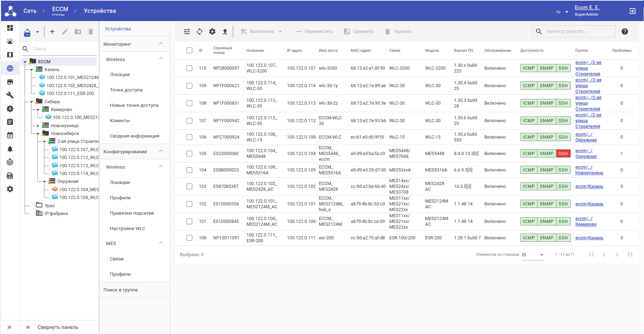The height and width of the screenshot is (334, 644).
Task: Click the move-folder icon in tree toolbar
Action: click(78, 31)
